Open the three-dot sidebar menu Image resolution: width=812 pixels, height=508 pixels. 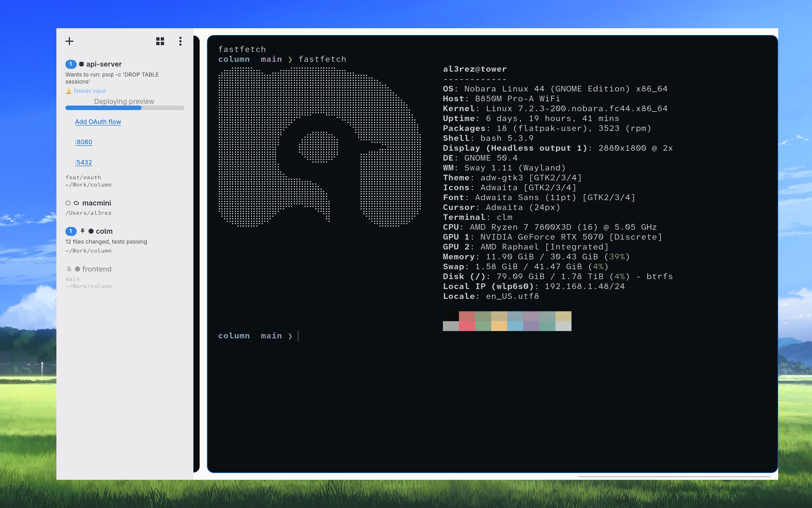[180, 41]
